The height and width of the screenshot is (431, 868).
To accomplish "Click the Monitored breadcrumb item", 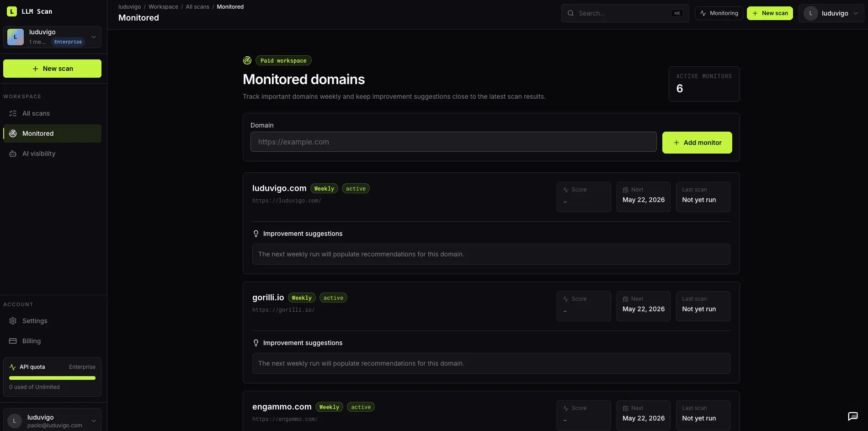I will pyautogui.click(x=230, y=7).
